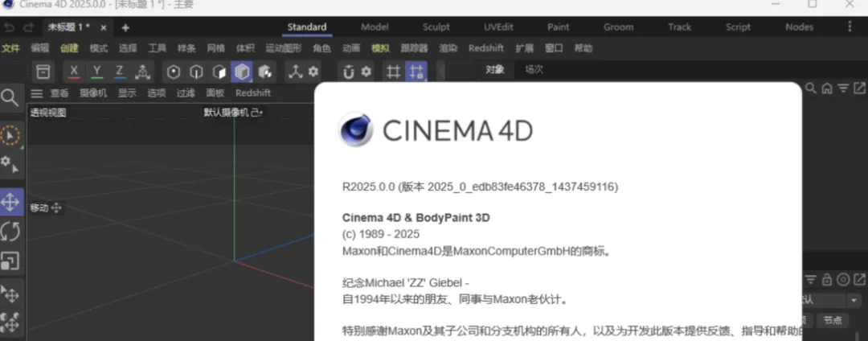Open viewport 面板 menu
868x341 pixels.
pos(215,93)
